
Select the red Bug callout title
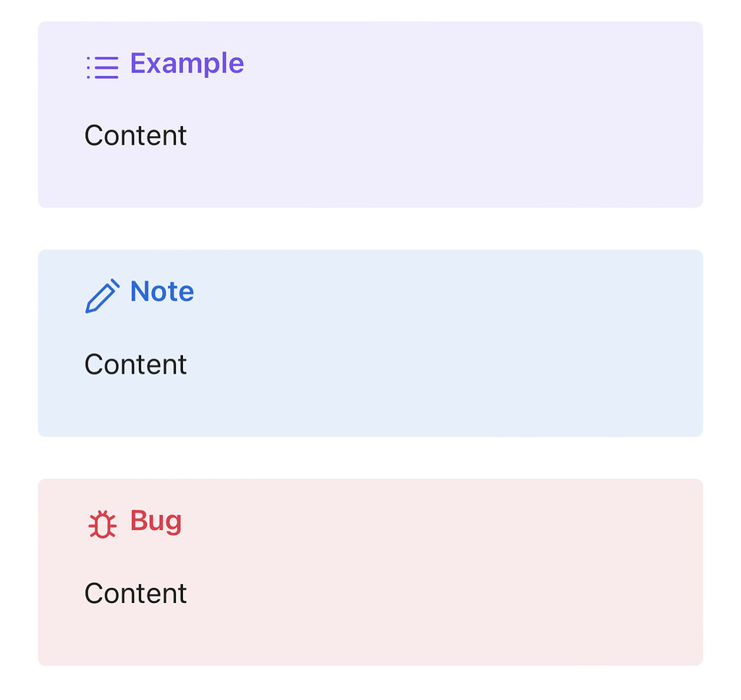[156, 521]
